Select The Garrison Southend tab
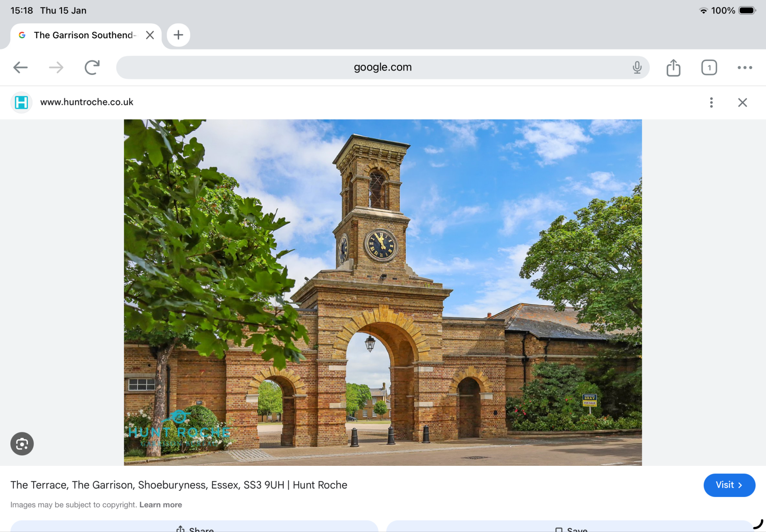766x532 pixels. pos(84,35)
